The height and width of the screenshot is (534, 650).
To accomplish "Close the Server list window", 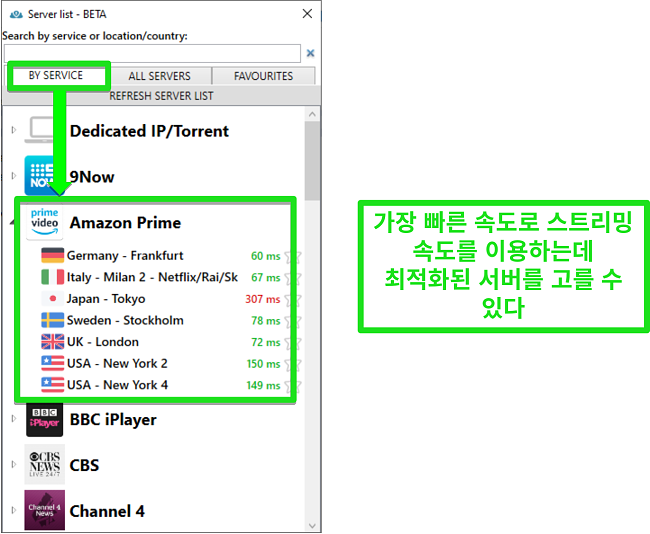I will (x=307, y=14).
